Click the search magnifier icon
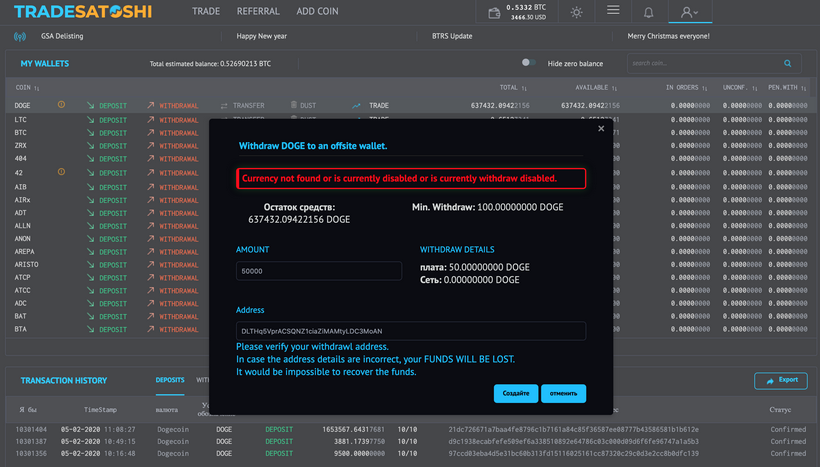Image resolution: width=820 pixels, height=467 pixels. coord(788,64)
